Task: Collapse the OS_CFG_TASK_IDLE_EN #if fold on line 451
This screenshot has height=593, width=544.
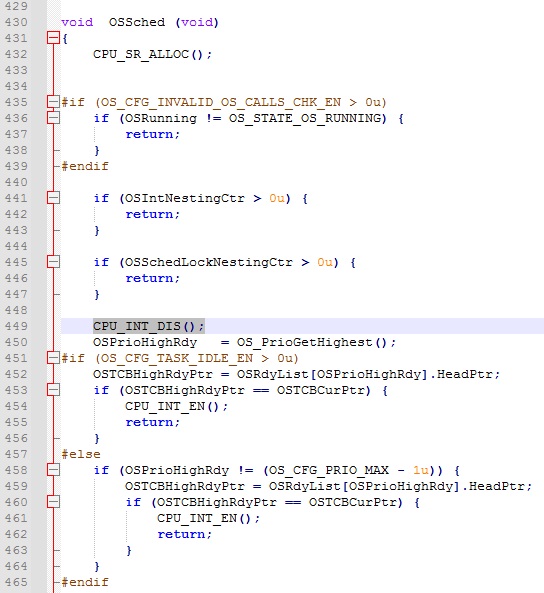Action: pyautogui.click(x=53, y=358)
